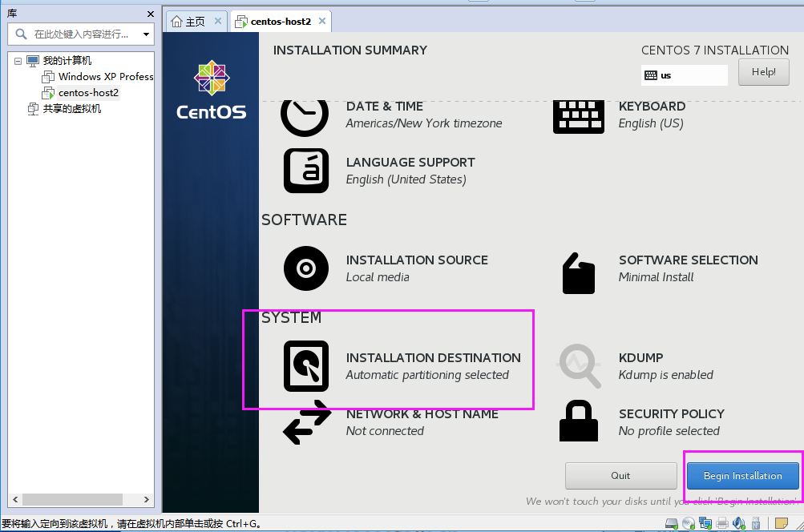Close the 主页 home tab

click(218, 21)
